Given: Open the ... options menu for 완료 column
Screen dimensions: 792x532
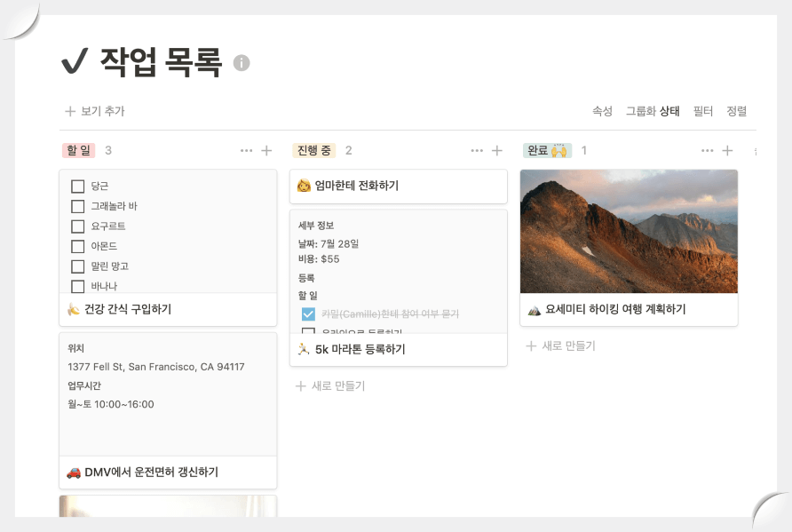Looking at the screenshot, I should (707, 150).
